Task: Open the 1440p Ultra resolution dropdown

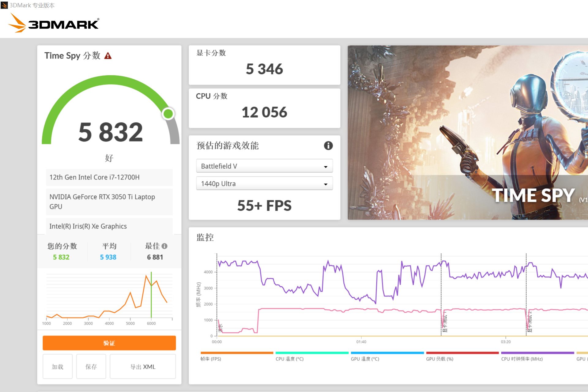Action: pos(264,183)
